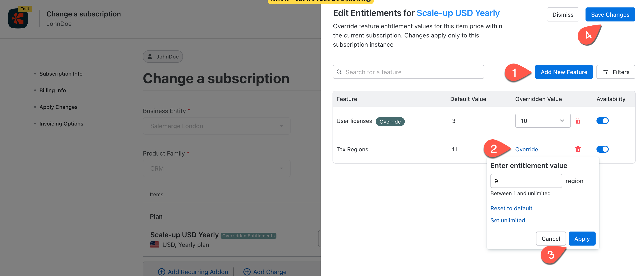Click the Filters sliders icon

point(605,72)
